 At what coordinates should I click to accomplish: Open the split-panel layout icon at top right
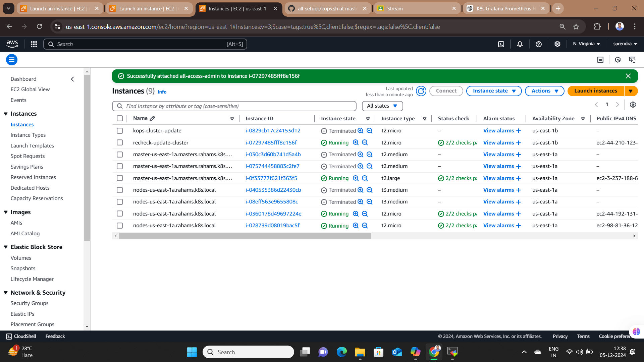600,60
